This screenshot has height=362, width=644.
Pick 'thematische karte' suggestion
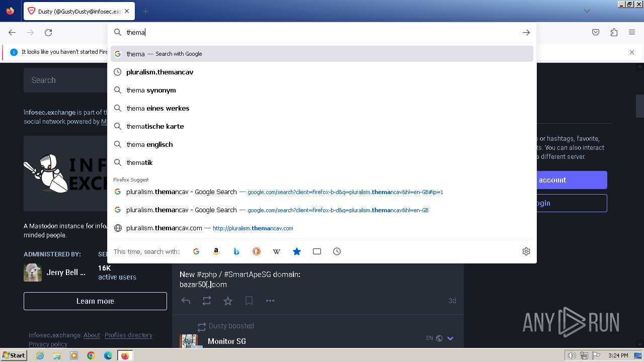click(x=322, y=126)
